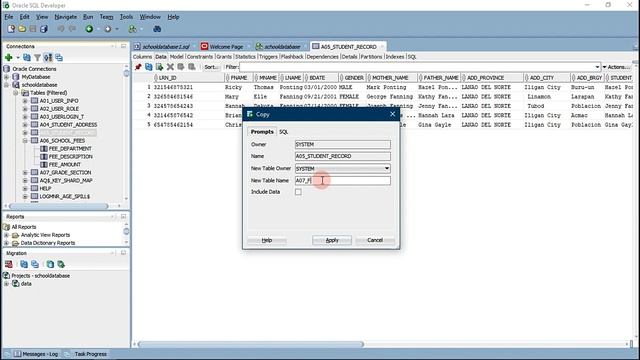This screenshot has height=360, width=640.
Task: Click the binoculars Find DB Object icon
Action: coord(157,29)
